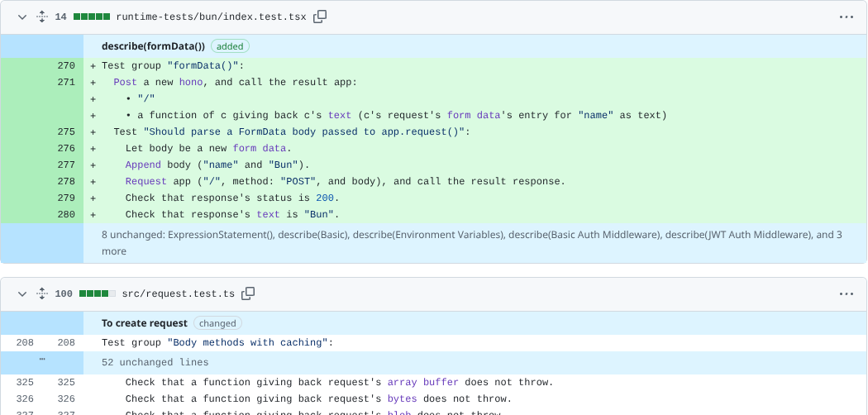Expand all lines in request.test.ts diff
This screenshot has height=415, width=868.
point(42,293)
